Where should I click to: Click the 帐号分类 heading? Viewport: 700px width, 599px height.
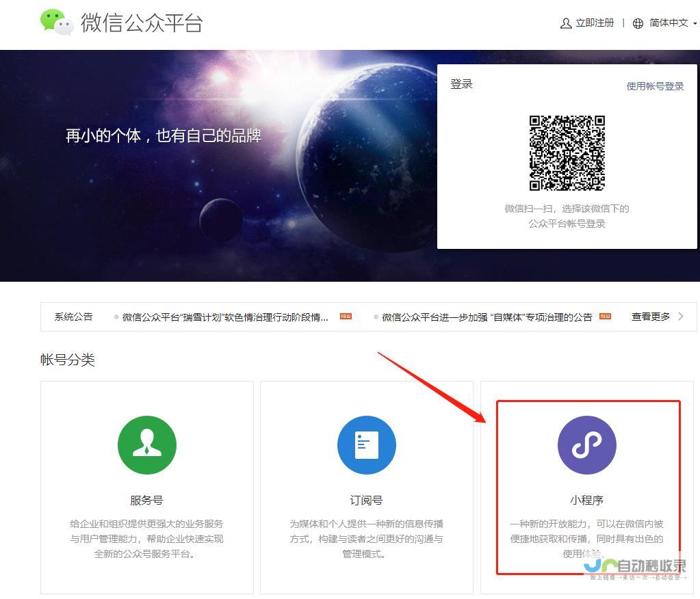[68, 360]
